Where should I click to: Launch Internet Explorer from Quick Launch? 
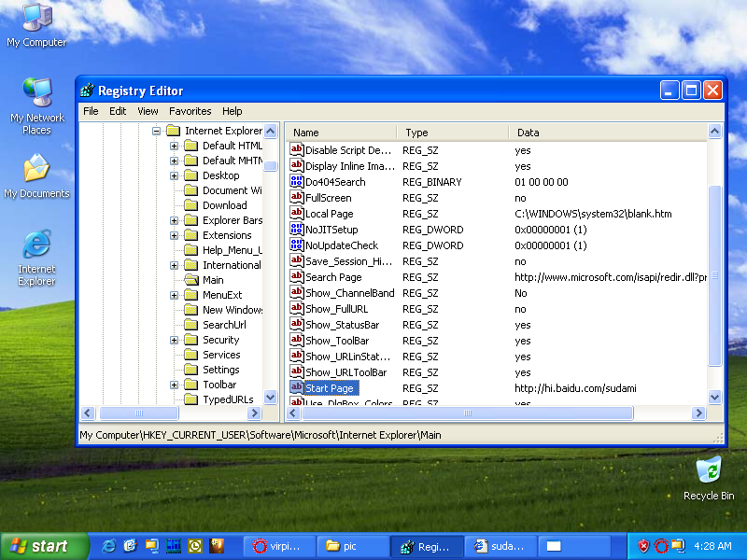[108, 546]
